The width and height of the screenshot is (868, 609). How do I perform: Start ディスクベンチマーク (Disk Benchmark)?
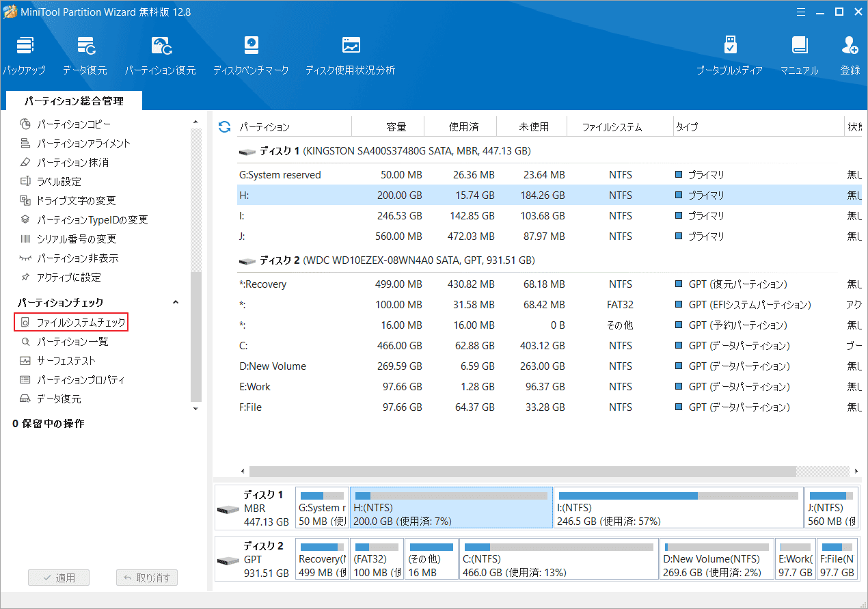[x=251, y=55]
